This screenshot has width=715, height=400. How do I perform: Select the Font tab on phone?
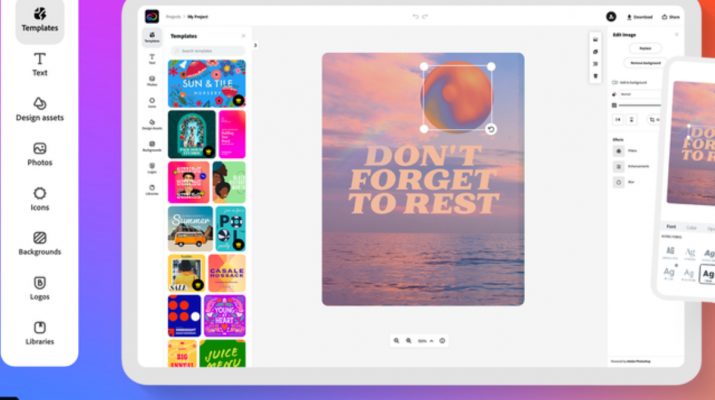(x=671, y=227)
